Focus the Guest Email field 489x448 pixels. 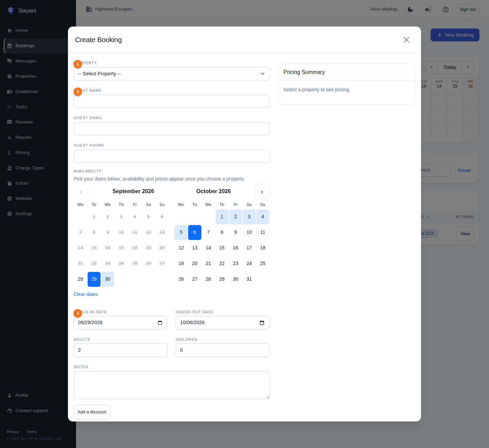(171, 129)
